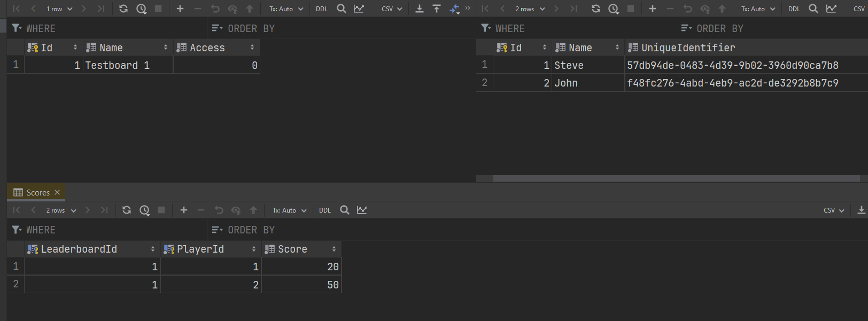Open ORDER BY sort icon in Scores panel
868x321 pixels.
[217, 230]
